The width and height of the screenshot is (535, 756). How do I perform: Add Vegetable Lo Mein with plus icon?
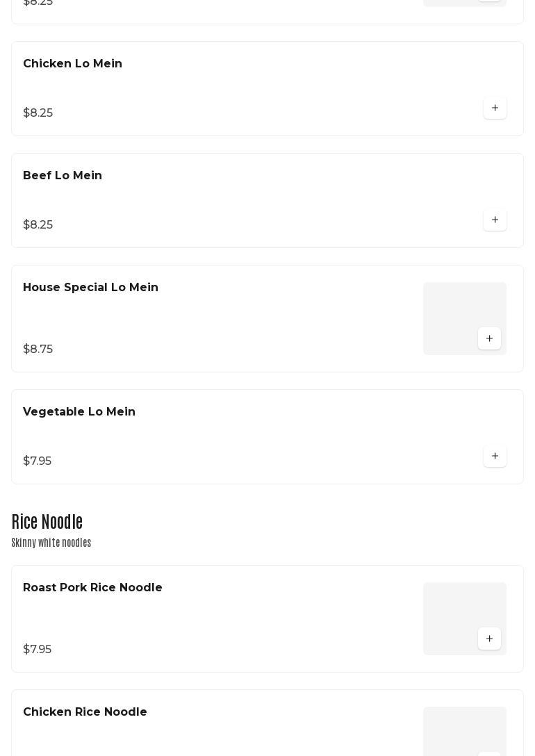(x=495, y=456)
